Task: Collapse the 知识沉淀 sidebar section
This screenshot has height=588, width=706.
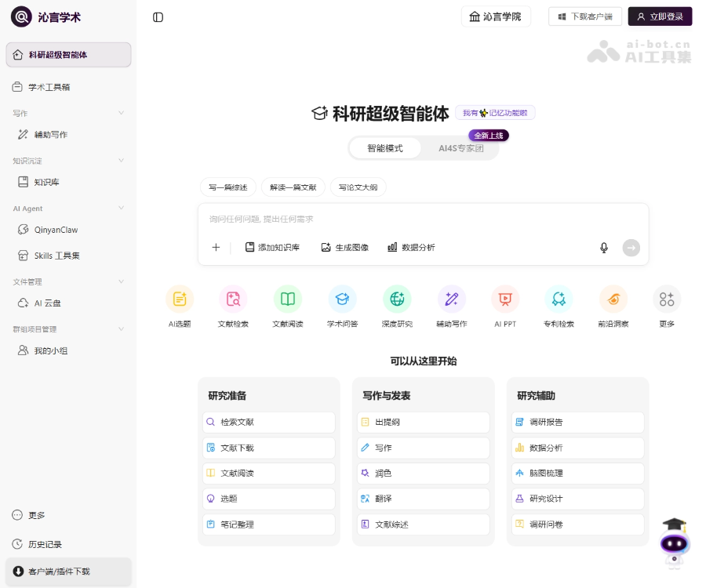Action: tap(121, 161)
